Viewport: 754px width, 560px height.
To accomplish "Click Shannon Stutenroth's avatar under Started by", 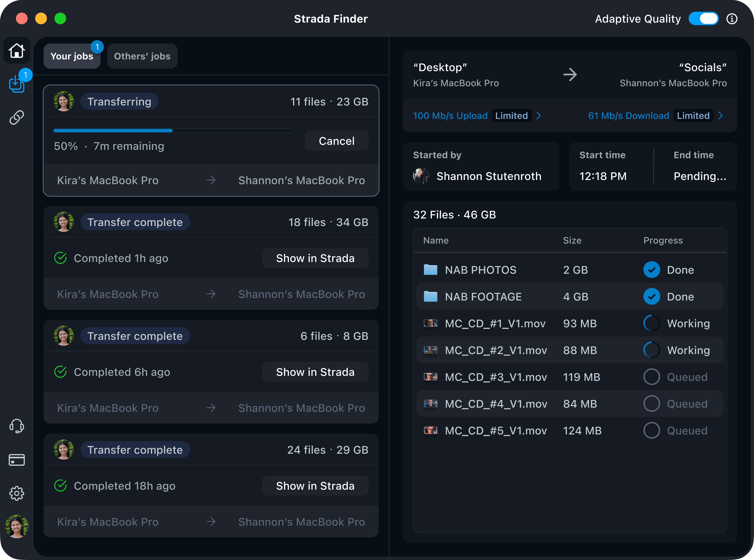I will click(421, 176).
